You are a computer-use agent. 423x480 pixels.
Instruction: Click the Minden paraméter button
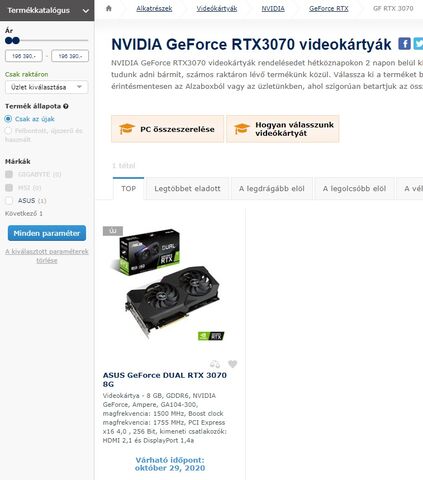[47, 233]
